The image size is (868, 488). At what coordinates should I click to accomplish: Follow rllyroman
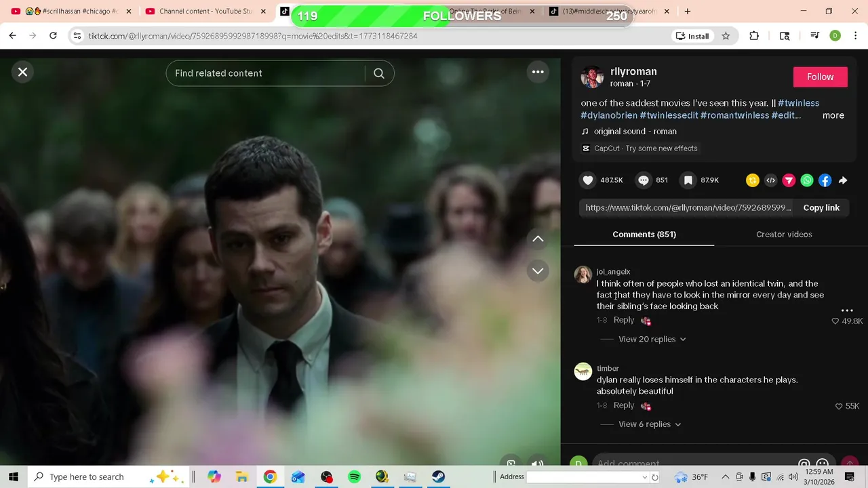(x=821, y=77)
